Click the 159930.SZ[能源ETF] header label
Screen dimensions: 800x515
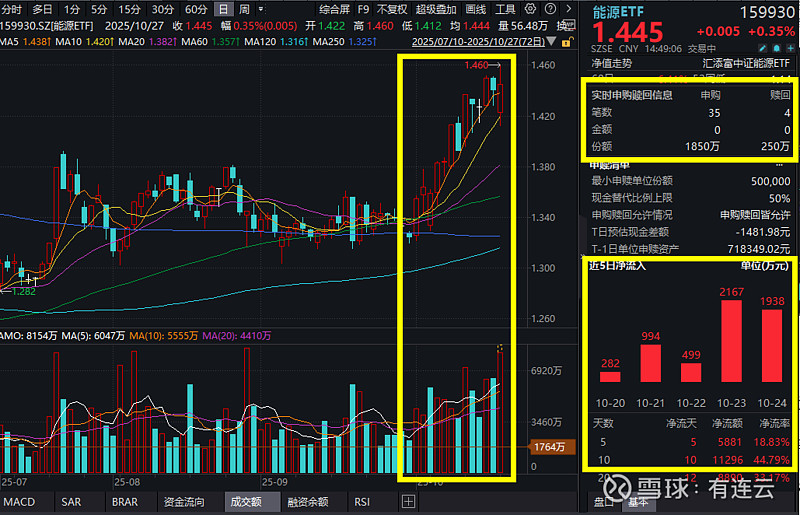[47, 26]
